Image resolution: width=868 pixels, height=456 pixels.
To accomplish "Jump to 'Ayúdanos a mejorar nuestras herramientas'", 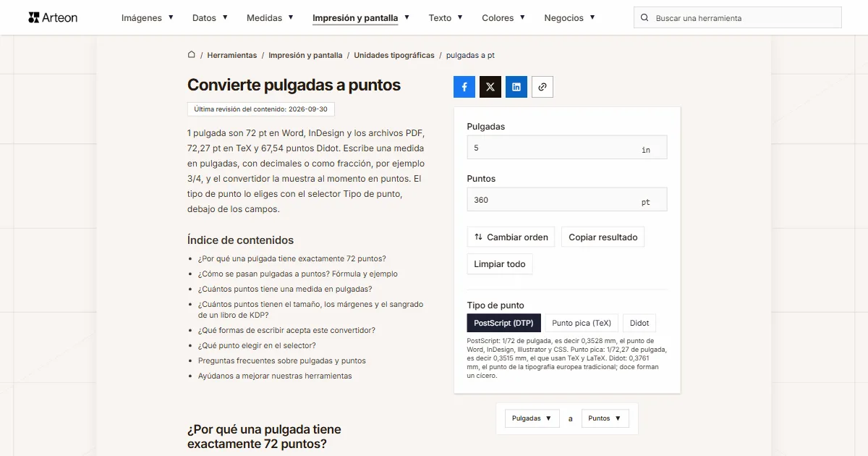I will point(275,376).
